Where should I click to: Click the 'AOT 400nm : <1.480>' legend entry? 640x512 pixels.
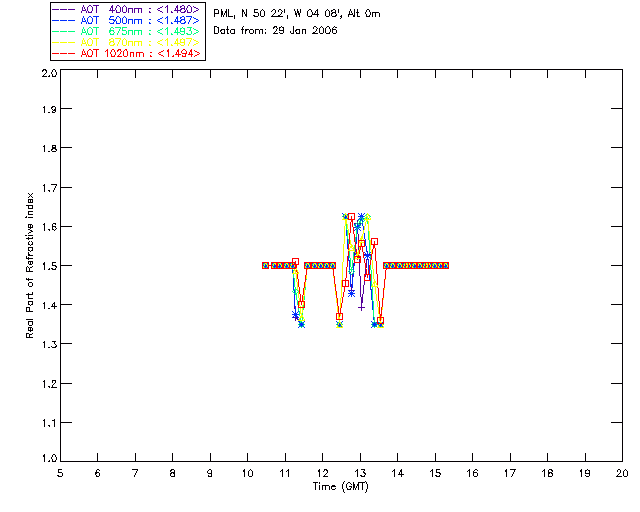pyautogui.click(x=126, y=9)
